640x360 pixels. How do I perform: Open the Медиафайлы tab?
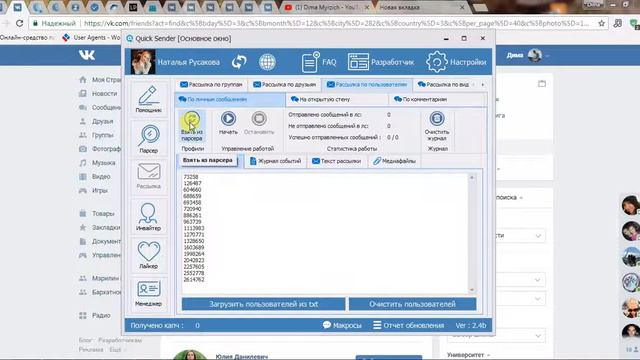tap(395, 161)
